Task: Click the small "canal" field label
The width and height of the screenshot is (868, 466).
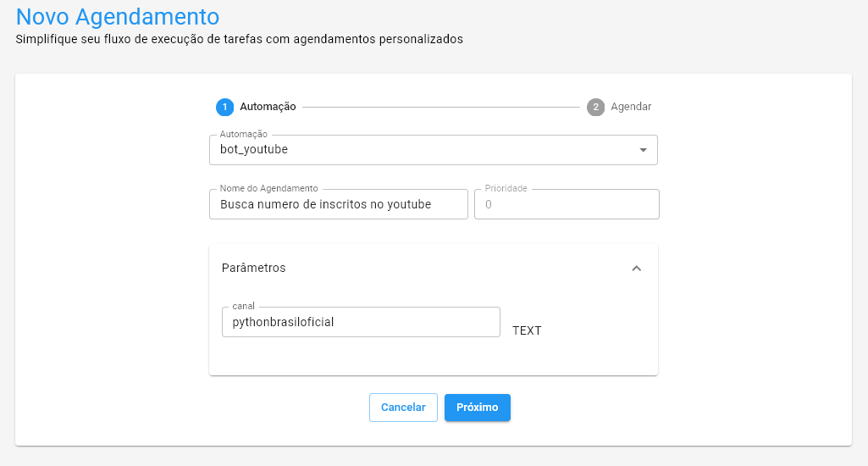Action: tap(244, 306)
